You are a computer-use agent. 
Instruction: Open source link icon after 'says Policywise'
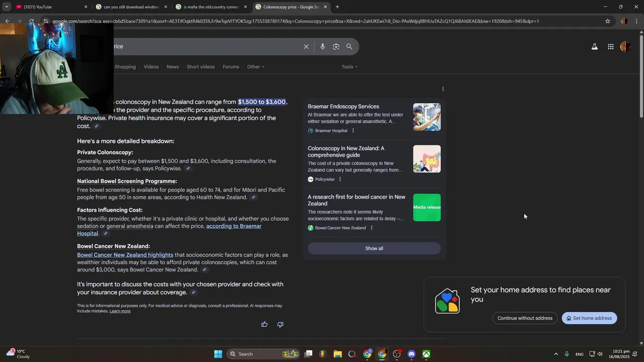188,168
